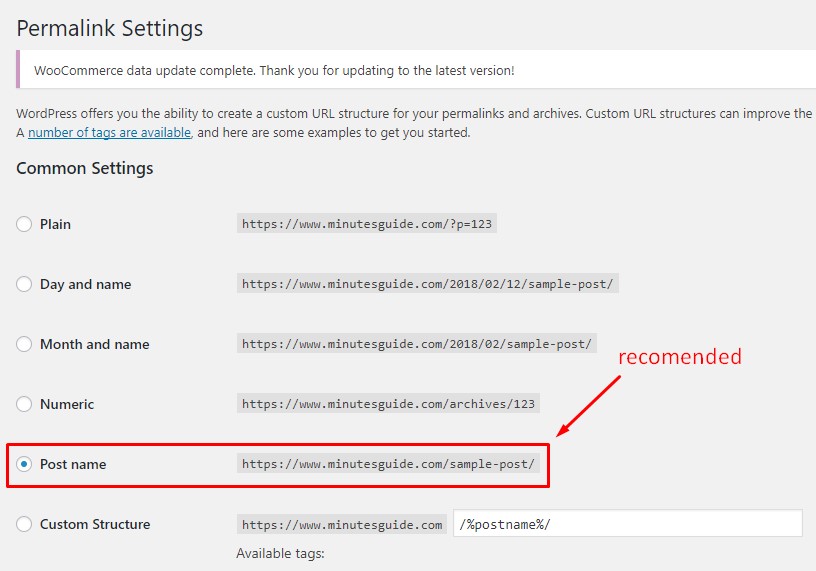Viewport: 816px width, 571px height.
Task: Click the 'Plain' option label text
Action: (x=55, y=224)
